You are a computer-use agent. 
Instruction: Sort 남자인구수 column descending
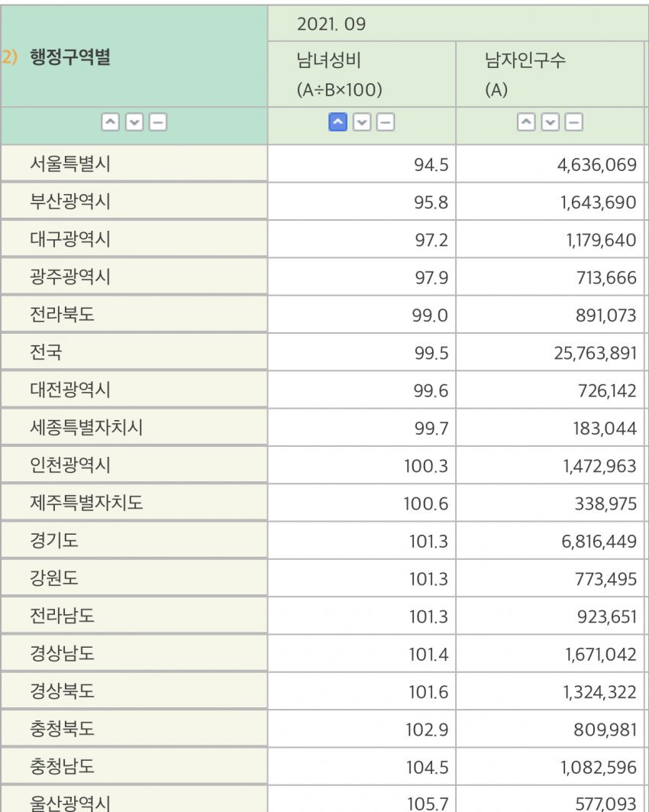coord(551,123)
